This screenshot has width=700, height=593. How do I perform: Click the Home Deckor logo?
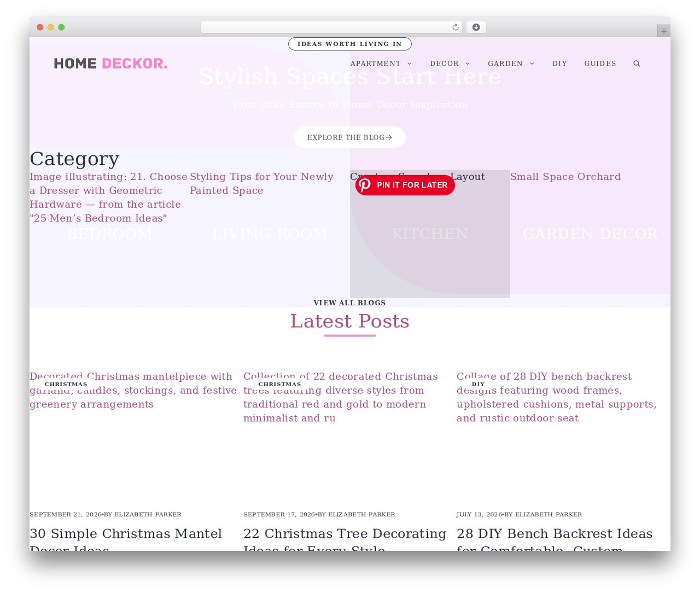pyautogui.click(x=110, y=63)
